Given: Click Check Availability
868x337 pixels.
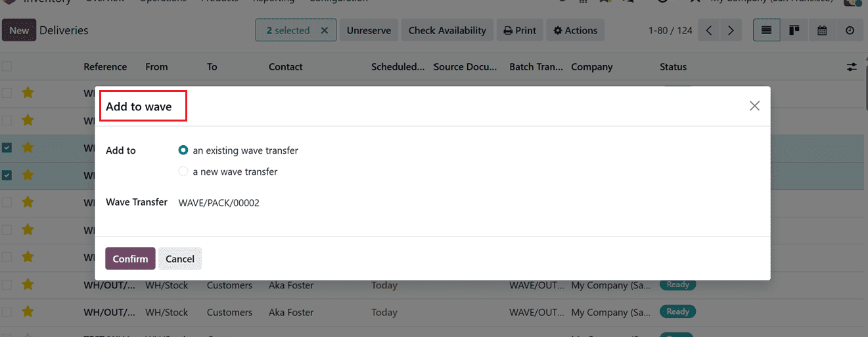Looking at the screenshot, I should (447, 30).
